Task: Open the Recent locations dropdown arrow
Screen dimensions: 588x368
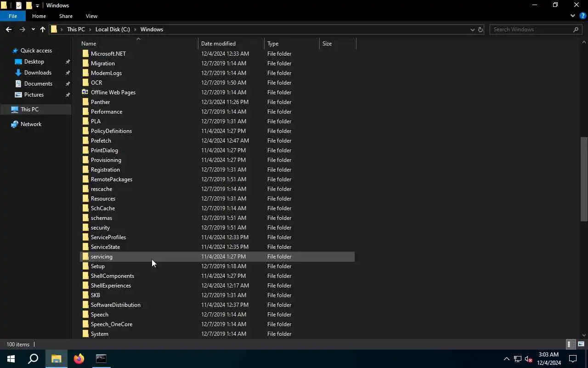Action: click(33, 29)
